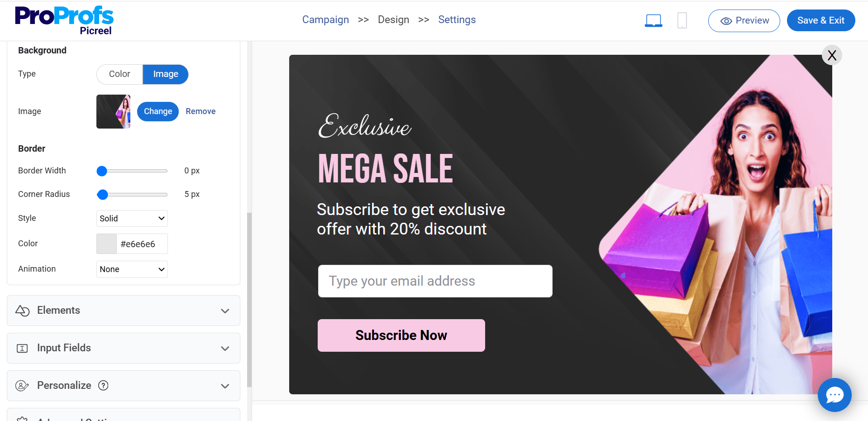Set background type to Color
This screenshot has width=868, height=421.
[x=119, y=74]
